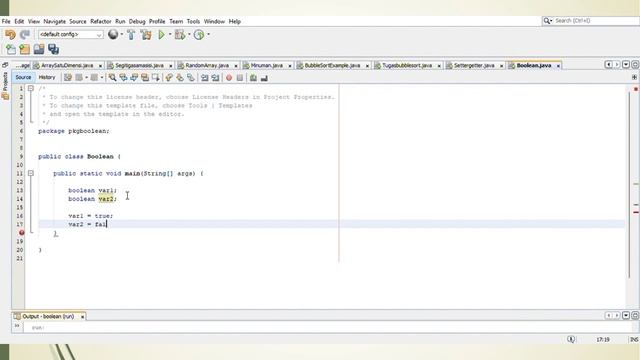
Task: Click the Stop Macro Recording icon
Action: 240,78
